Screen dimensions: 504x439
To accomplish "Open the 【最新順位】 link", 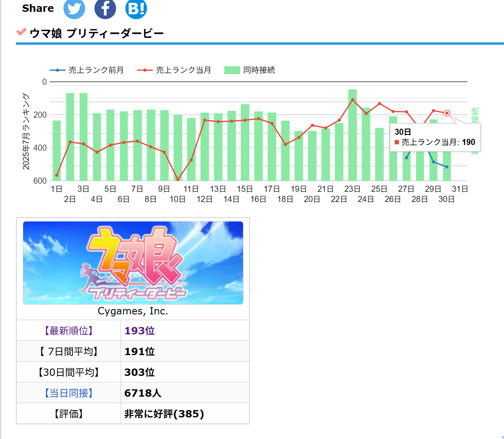I will pyautogui.click(x=69, y=331).
